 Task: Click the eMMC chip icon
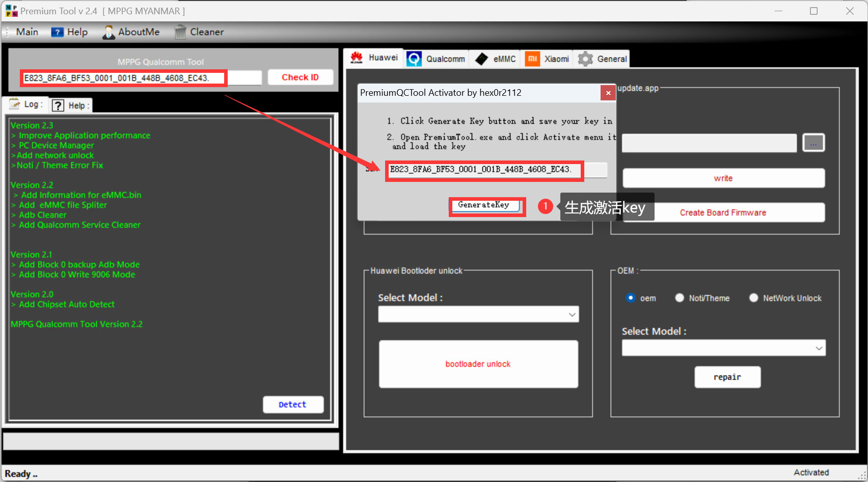pyautogui.click(x=481, y=59)
